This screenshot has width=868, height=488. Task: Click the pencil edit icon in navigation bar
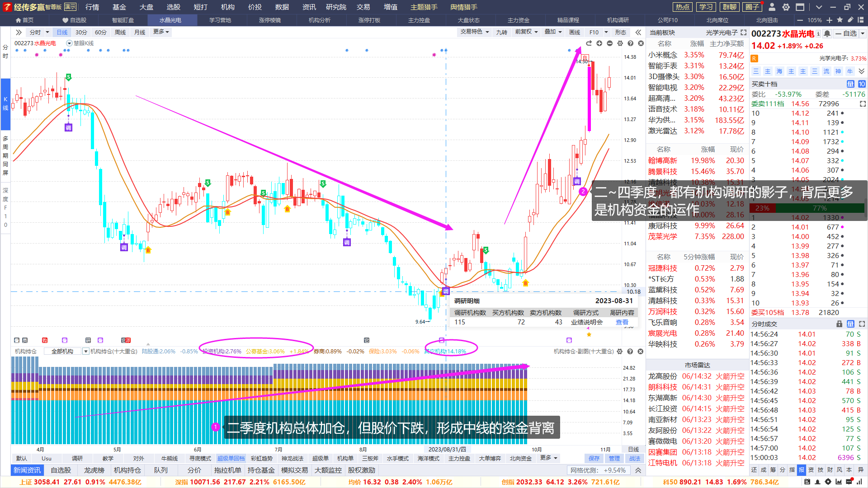point(850,20)
